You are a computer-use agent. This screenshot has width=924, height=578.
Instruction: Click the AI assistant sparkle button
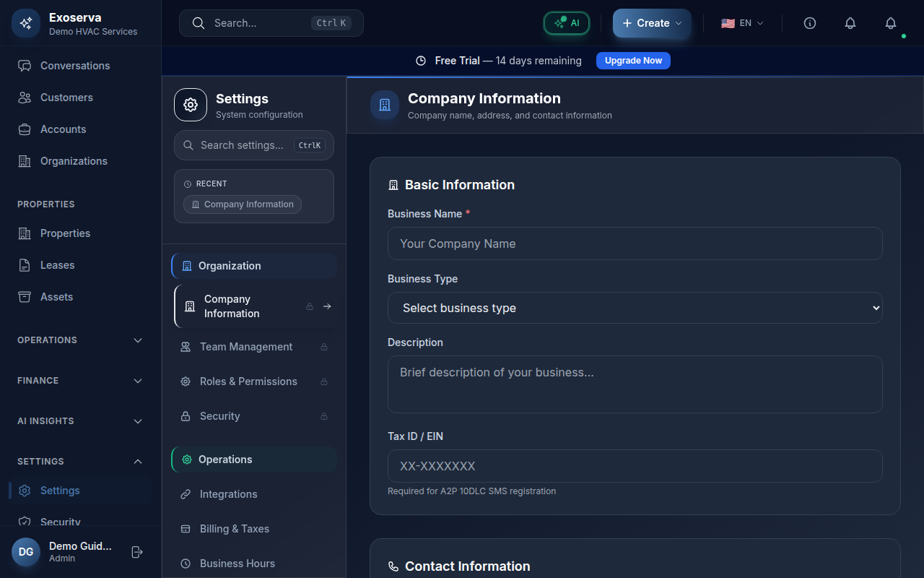click(x=567, y=23)
